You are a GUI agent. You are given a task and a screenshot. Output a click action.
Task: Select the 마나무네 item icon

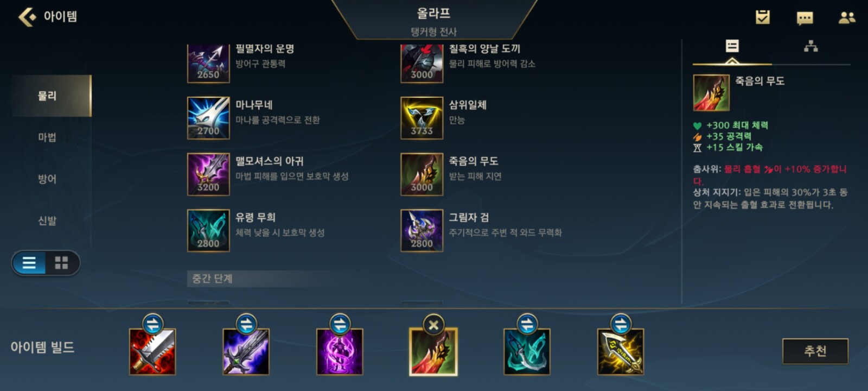[208, 118]
